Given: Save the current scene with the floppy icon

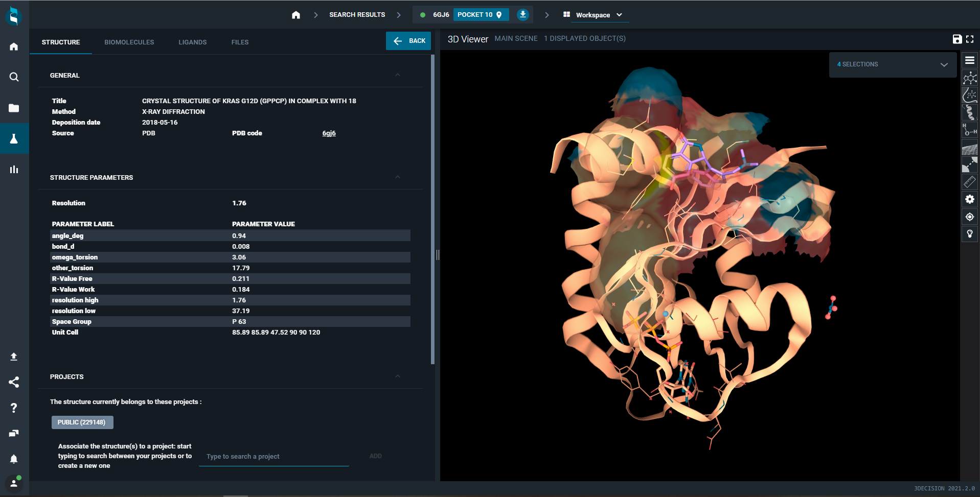Looking at the screenshot, I should [x=957, y=39].
